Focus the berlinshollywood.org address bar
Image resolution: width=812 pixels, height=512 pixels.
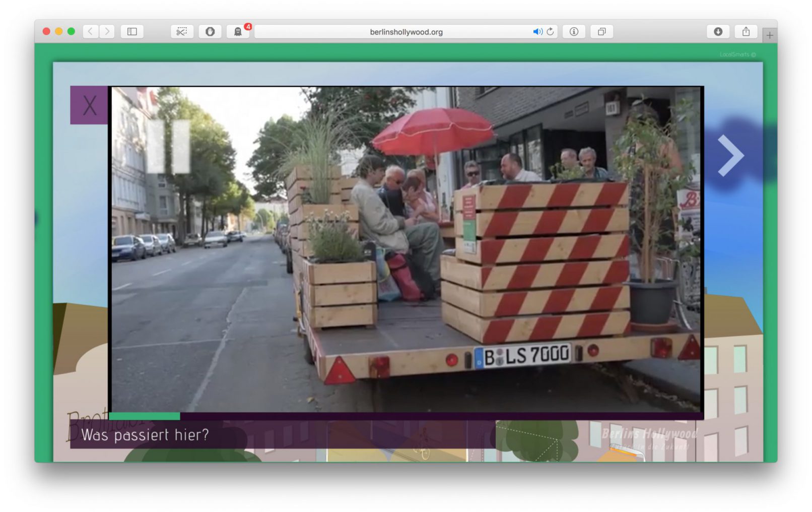pos(405,32)
